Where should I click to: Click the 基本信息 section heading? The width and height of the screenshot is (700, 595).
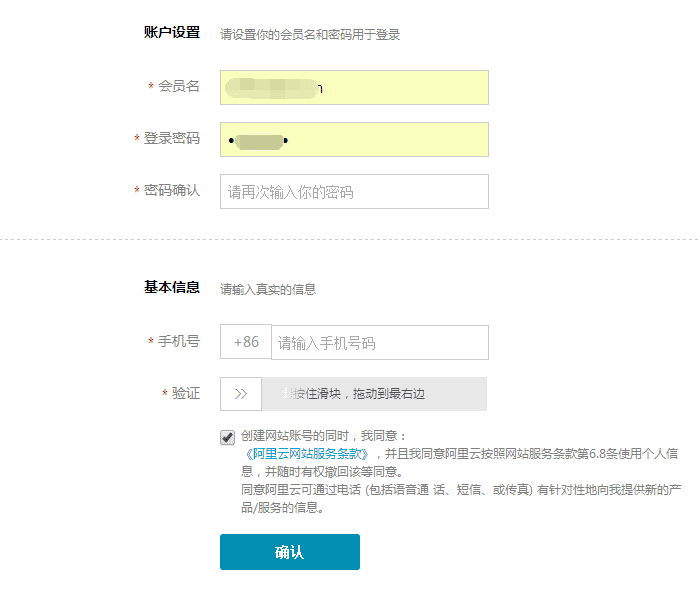(x=172, y=288)
